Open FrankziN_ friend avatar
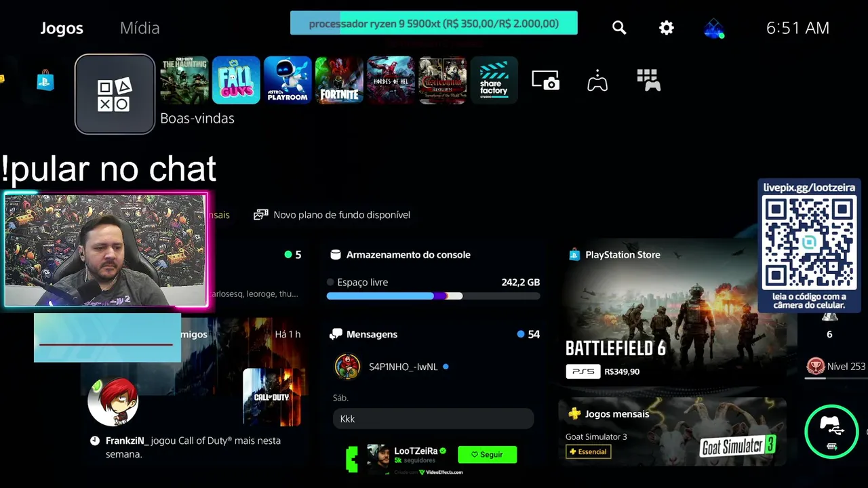Screen dimensions: 868x488 [113, 403]
